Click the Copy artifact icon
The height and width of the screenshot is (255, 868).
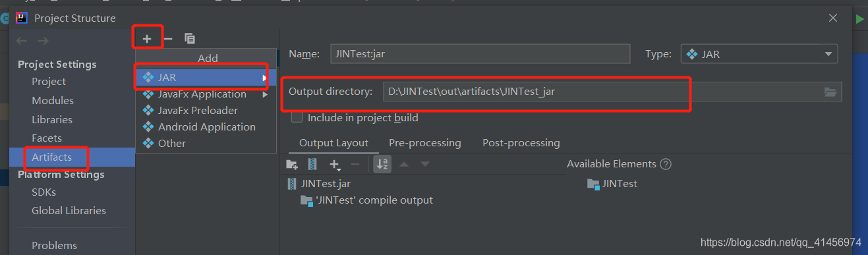coord(190,39)
